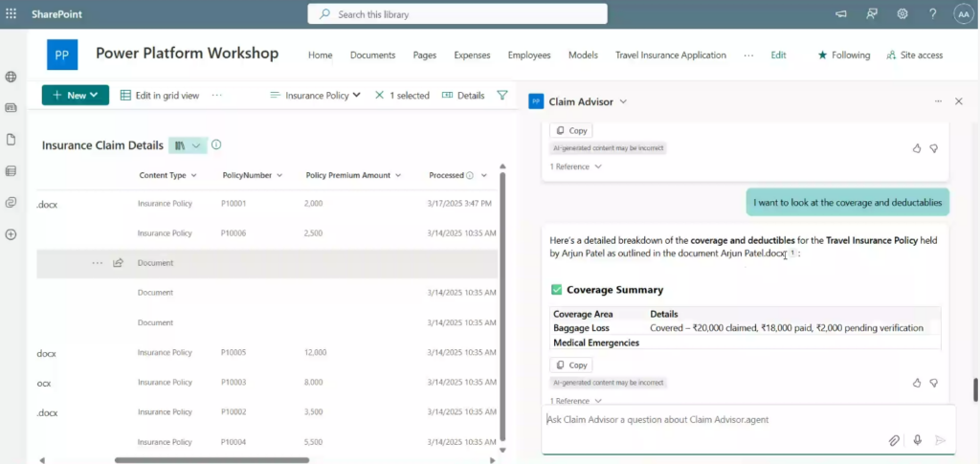Focus the Search this library box
980x464 pixels.
(457, 13)
